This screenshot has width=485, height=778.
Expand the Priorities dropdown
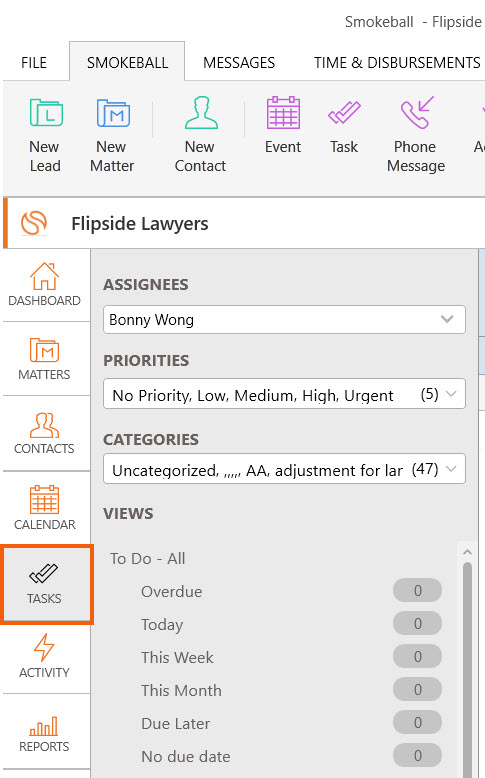tap(284, 394)
